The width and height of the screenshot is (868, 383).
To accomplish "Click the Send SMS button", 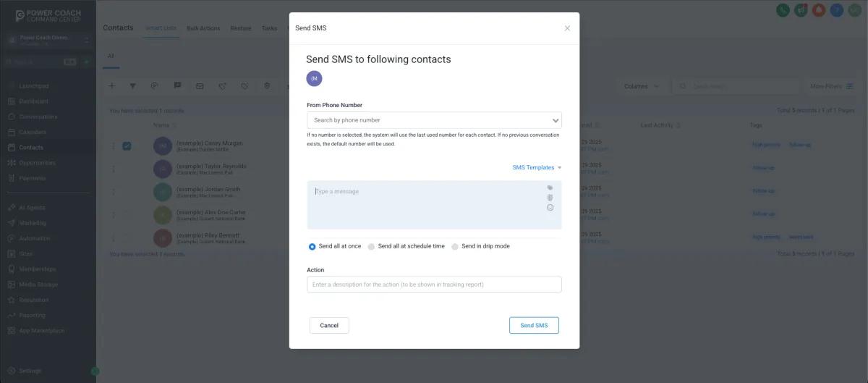I will 534,325.
